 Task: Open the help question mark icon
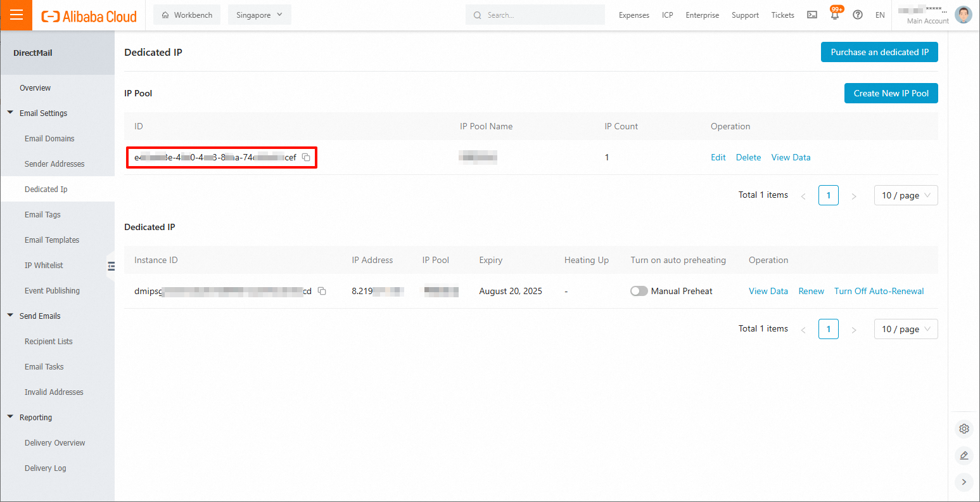[x=858, y=15]
